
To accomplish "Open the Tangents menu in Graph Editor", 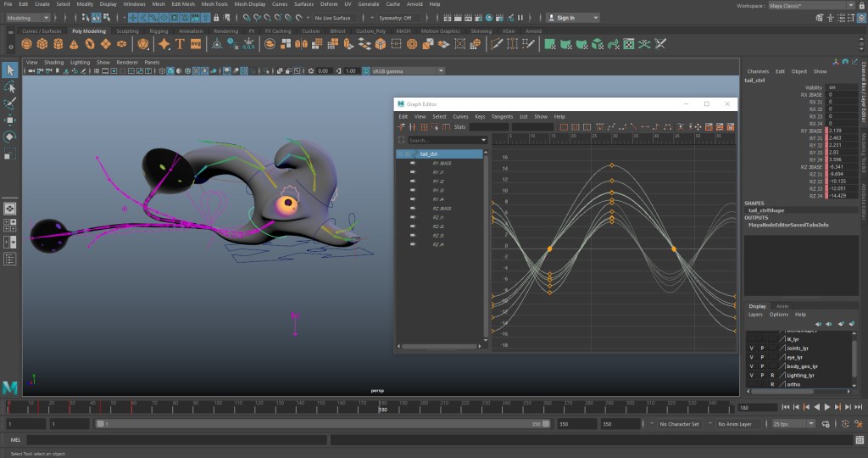I will click(502, 116).
